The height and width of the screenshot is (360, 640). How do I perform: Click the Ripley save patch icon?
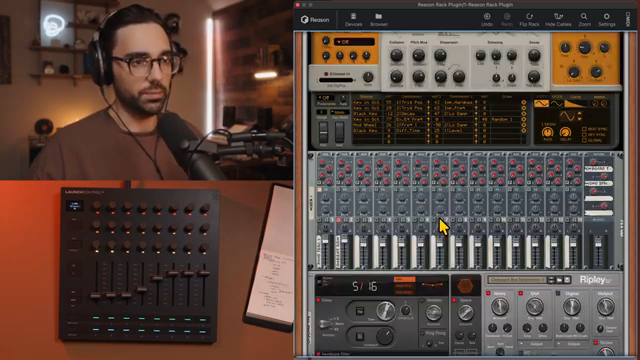click(x=567, y=280)
